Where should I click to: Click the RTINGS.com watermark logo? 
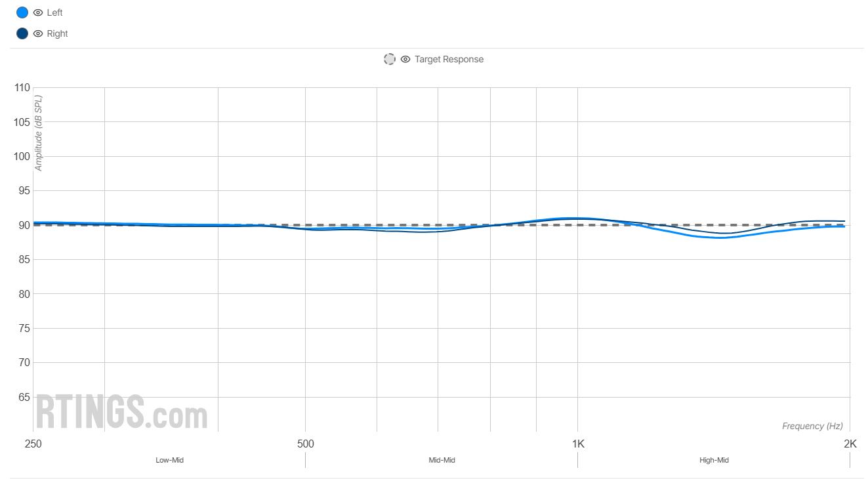pos(121,411)
